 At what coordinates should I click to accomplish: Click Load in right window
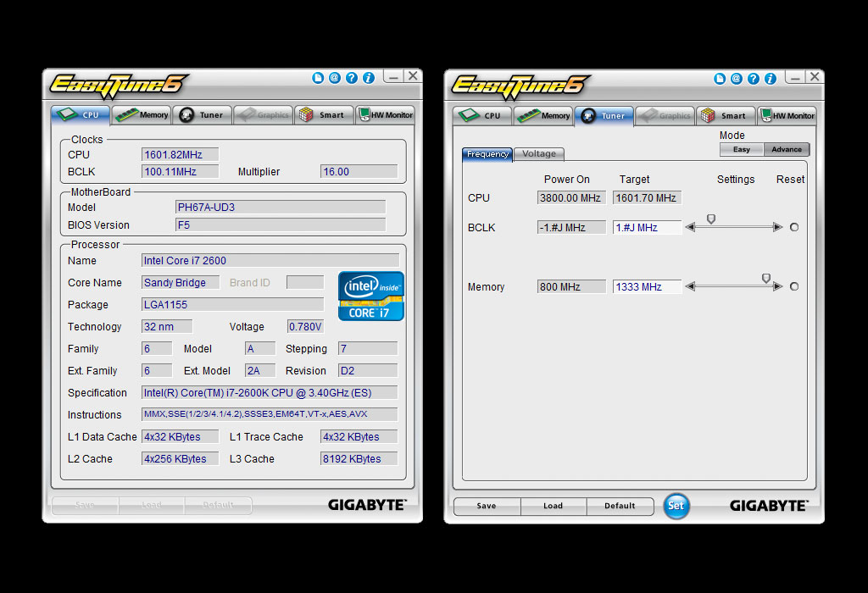(x=553, y=506)
